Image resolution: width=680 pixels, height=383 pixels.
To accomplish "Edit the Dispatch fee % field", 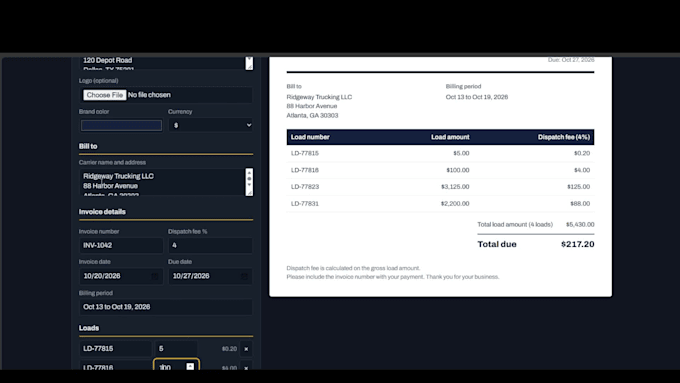I will point(210,246).
